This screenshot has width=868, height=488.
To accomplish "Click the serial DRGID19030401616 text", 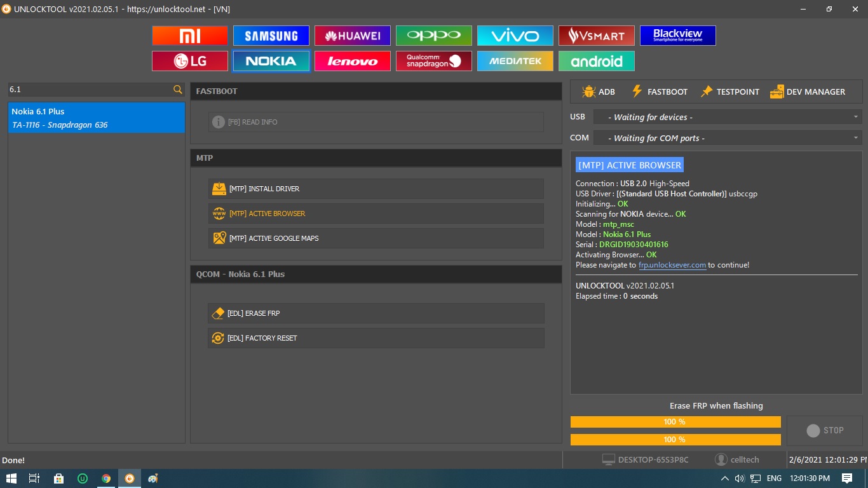I will pyautogui.click(x=634, y=245).
